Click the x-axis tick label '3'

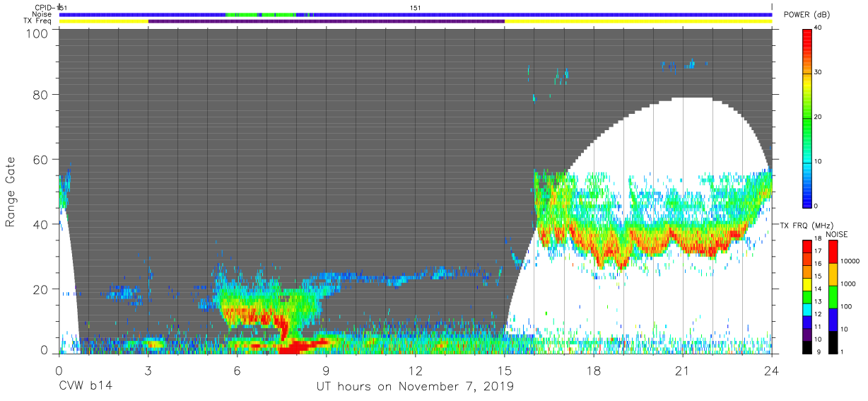click(x=148, y=371)
